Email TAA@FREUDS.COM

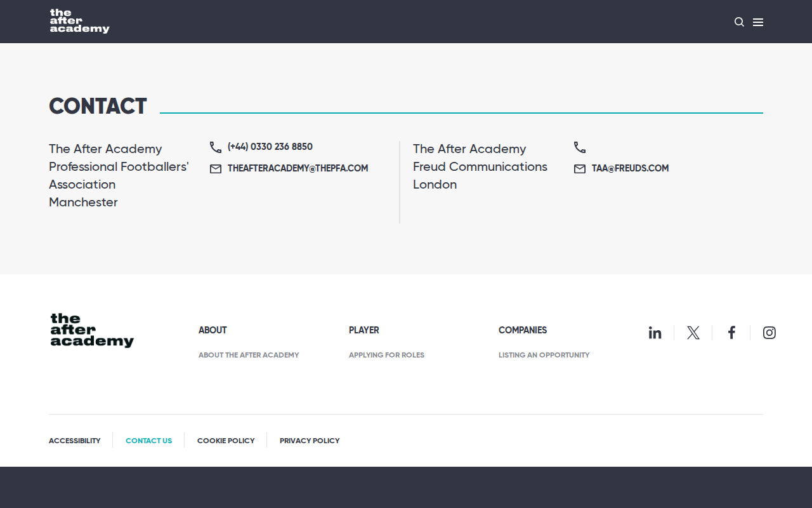click(631, 168)
